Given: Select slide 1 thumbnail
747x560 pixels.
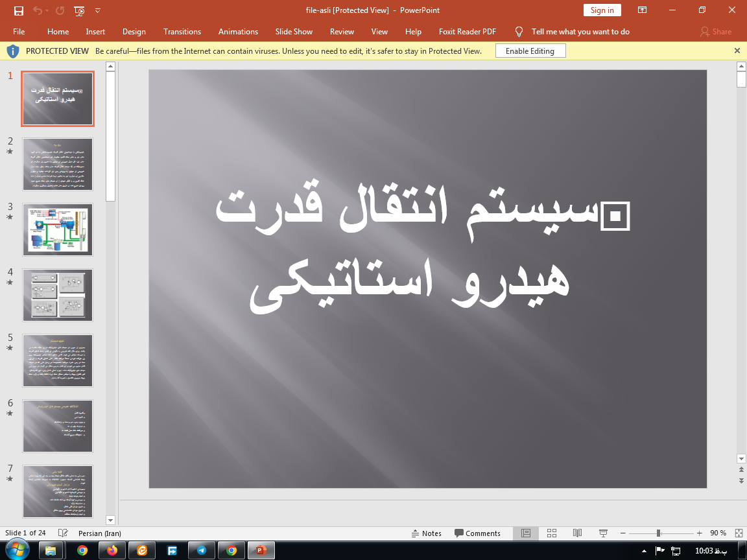Looking at the screenshot, I should [x=58, y=99].
